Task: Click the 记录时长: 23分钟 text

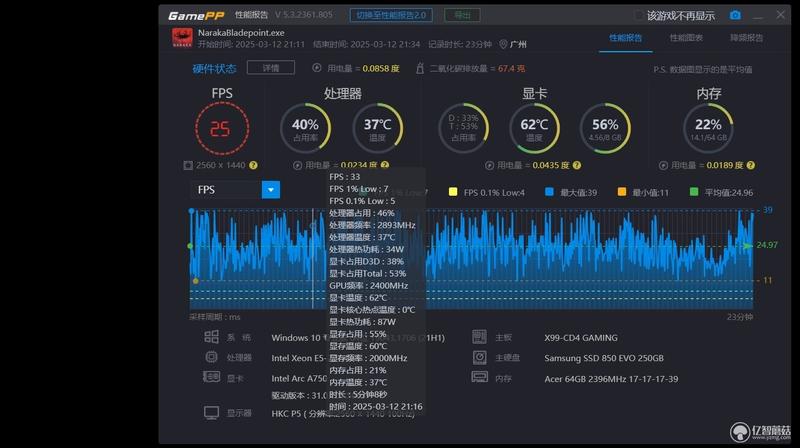Action: [x=460, y=44]
